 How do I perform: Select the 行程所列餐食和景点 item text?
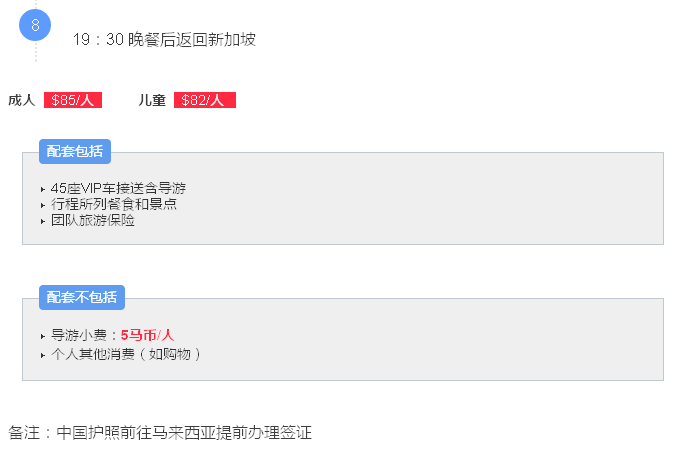[114, 204]
